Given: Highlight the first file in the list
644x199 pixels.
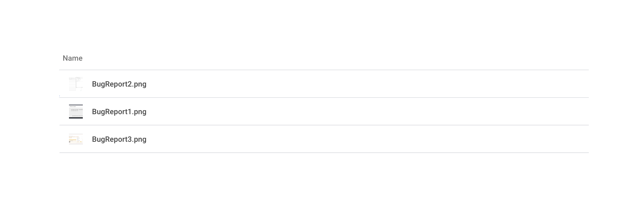Looking at the screenshot, I should (x=119, y=84).
